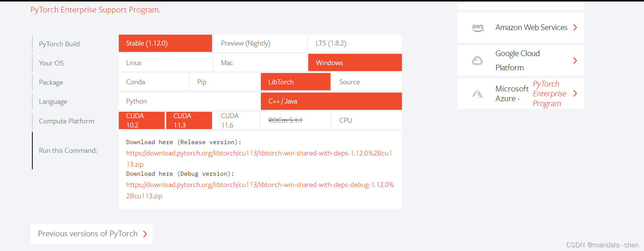Viewport: 644px width, 251px height.
Task: Select the Preview (Nightly) build
Action: 245,43
